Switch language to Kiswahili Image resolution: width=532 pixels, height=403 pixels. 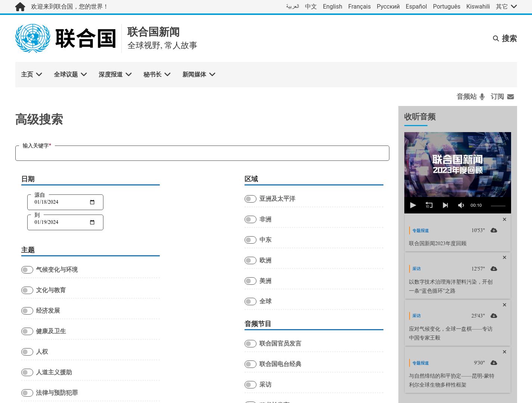(478, 6)
